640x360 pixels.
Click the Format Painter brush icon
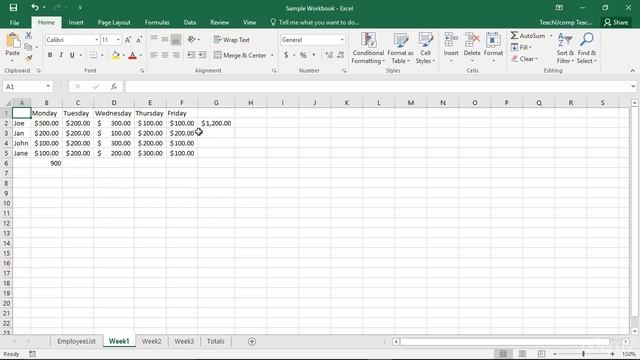click(28, 58)
